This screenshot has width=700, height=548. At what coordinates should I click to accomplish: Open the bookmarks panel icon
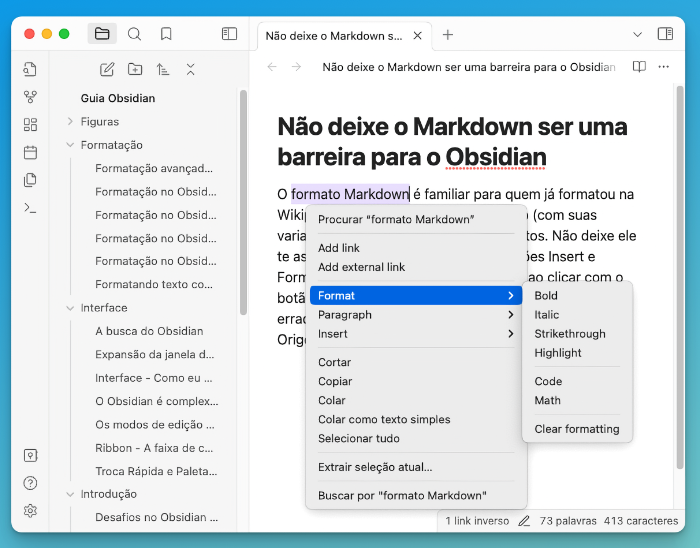click(x=166, y=34)
